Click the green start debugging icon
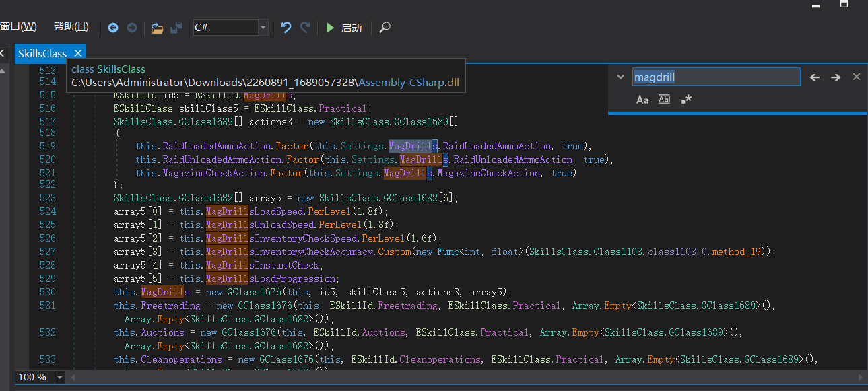The image size is (868, 391). coord(330,28)
